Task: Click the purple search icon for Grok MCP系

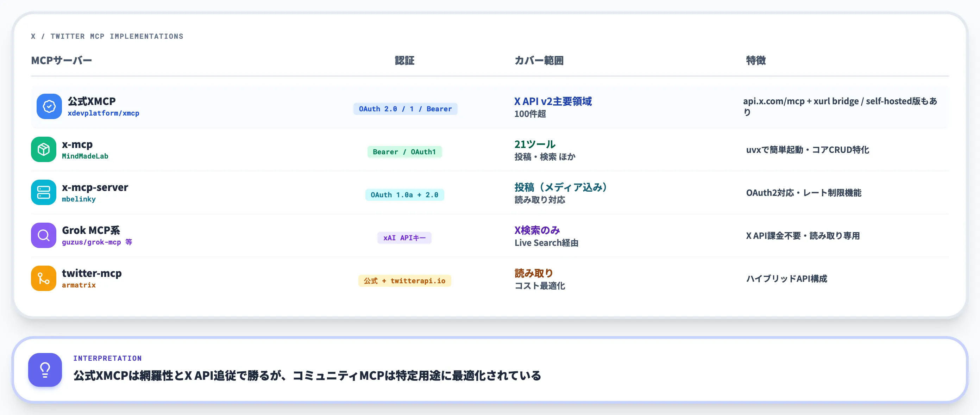Action: click(x=43, y=236)
